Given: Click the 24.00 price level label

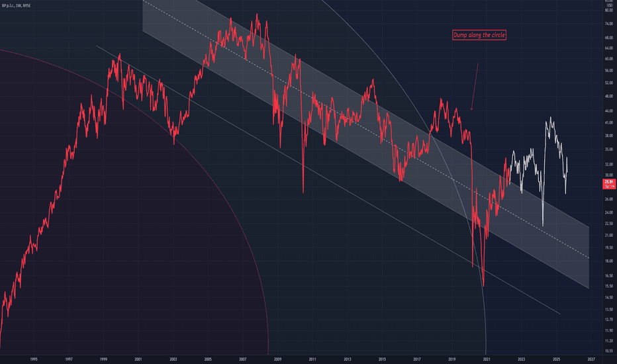Looking at the screenshot, I should point(609,212).
